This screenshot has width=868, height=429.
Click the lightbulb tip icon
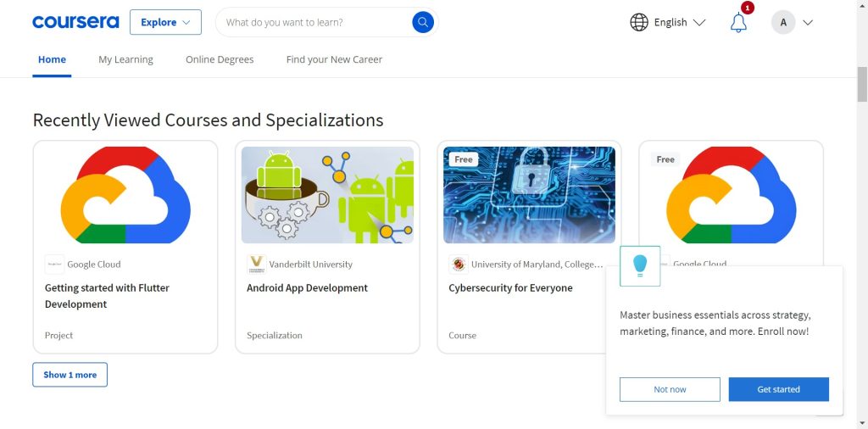(x=640, y=265)
